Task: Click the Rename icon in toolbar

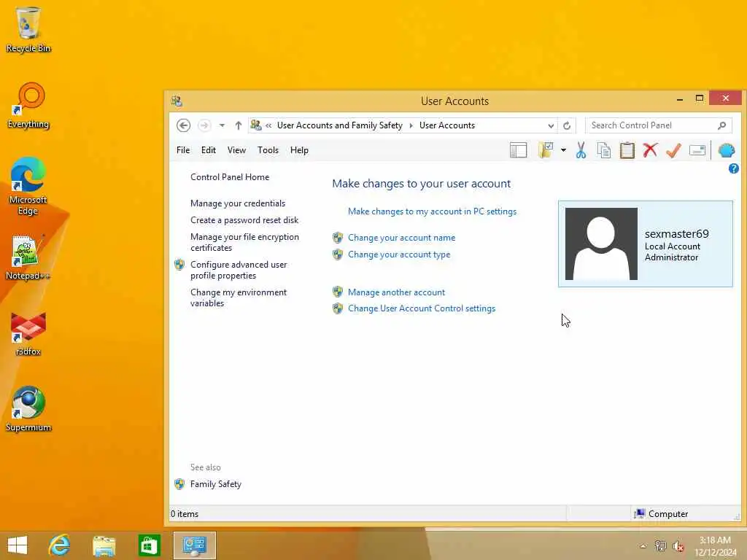Action: coord(697,150)
